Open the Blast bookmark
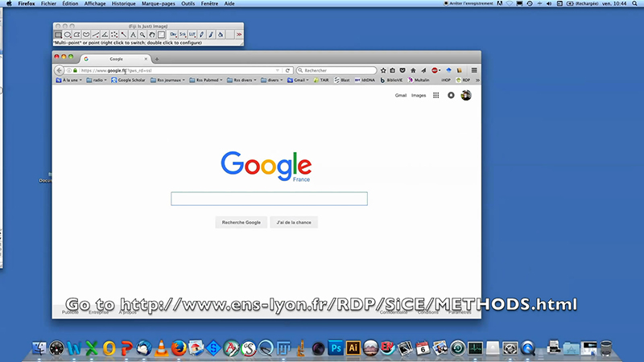This screenshot has height=362, width=644. point(342,80)
